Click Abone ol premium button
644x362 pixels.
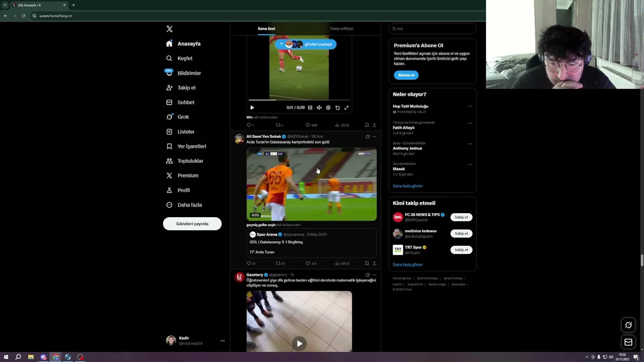[406, 75]
